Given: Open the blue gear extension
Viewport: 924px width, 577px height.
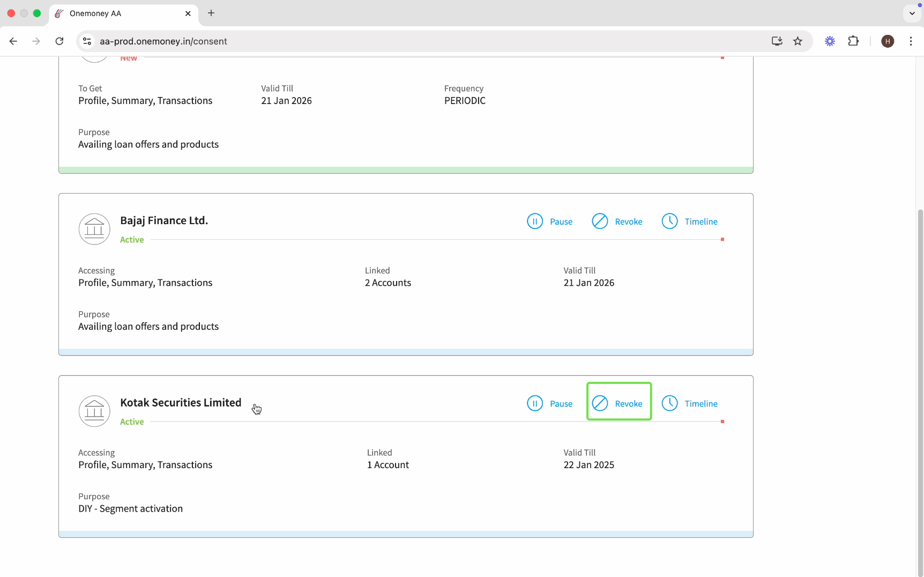Looking at the screenshot, I should 830,41.
